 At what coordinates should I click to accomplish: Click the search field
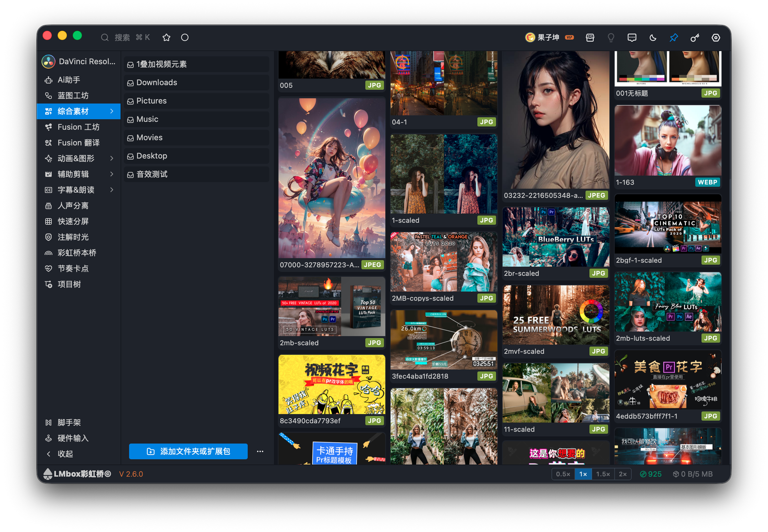[126, 37]
